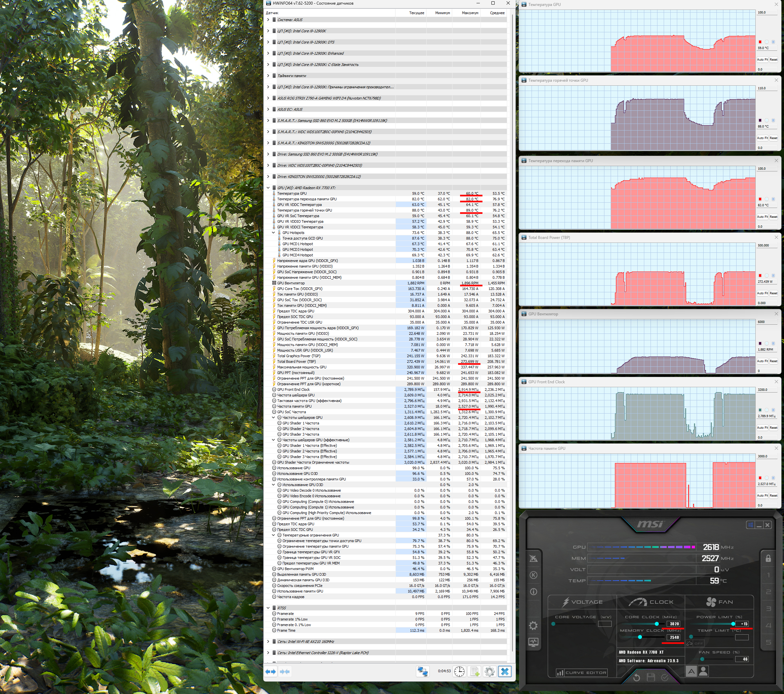Image resolution: width=784 pixels, height=694 pixels.
Task: Open MSI Afterburner settings gear
Action: click(x=533, y=626)
